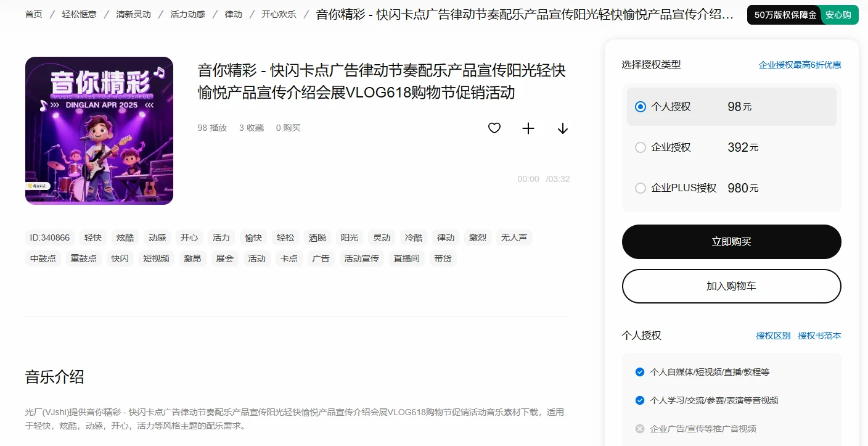Click the 广告 tag
Viewport: 868px width, 446px height.
(321, 258)
